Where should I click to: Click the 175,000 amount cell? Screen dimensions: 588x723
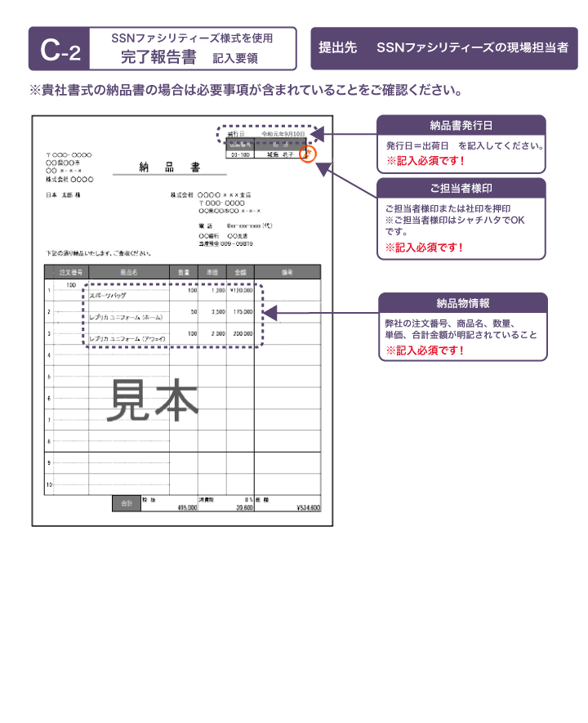243,312
